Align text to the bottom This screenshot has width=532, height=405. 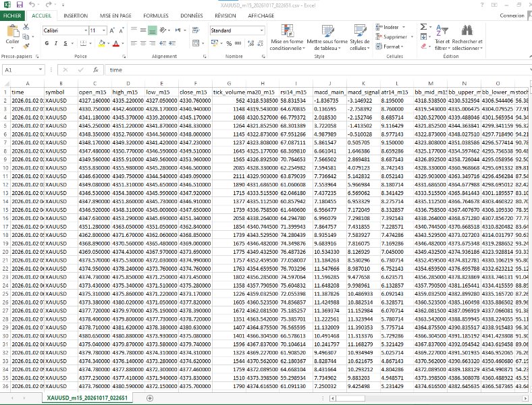coord(153,30)
